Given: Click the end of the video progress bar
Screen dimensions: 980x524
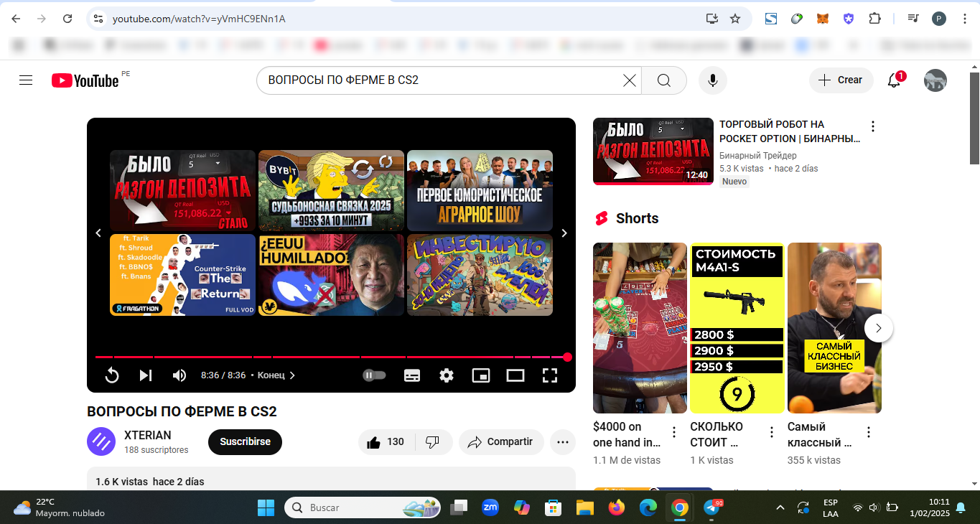Looking at the screenshot, I should pos(567,357).
